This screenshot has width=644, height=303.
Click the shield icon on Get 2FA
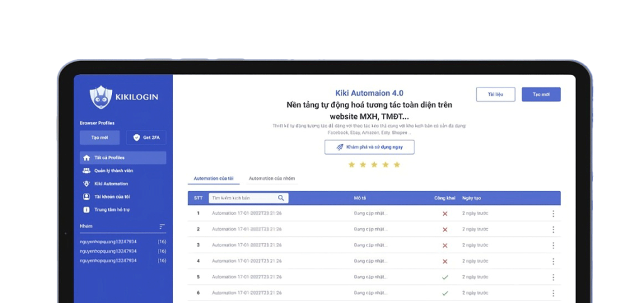coord(137,138)
